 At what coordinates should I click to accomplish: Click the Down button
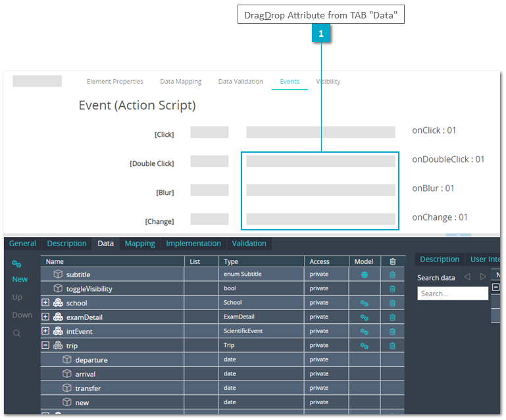22,315
